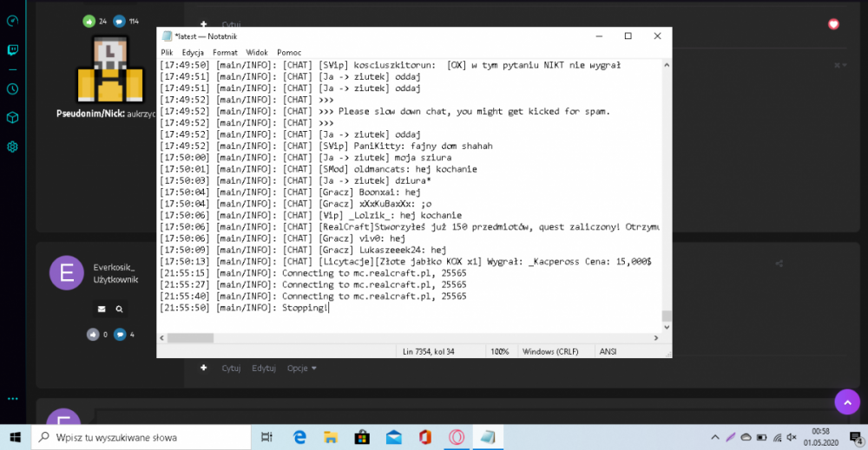Open the Widok menu in Notatnik
This screenshot has height=450, width=868.
tap(257, 53)
